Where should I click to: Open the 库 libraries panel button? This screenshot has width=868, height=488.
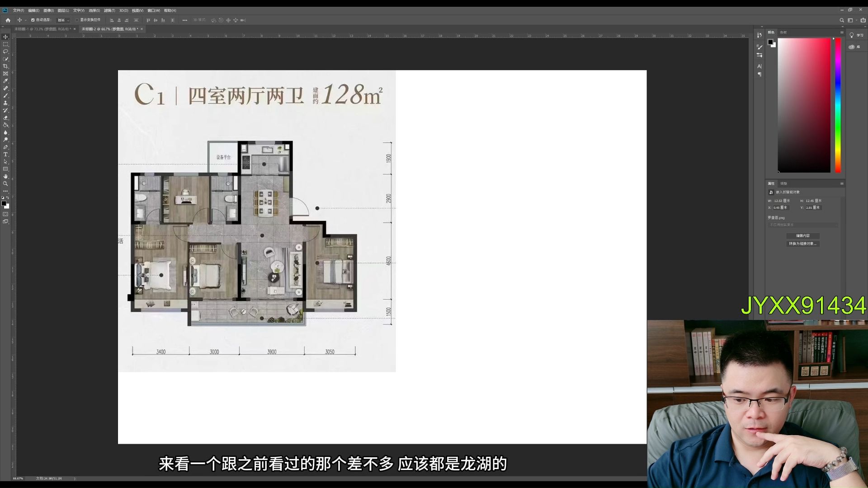[854, 47]
